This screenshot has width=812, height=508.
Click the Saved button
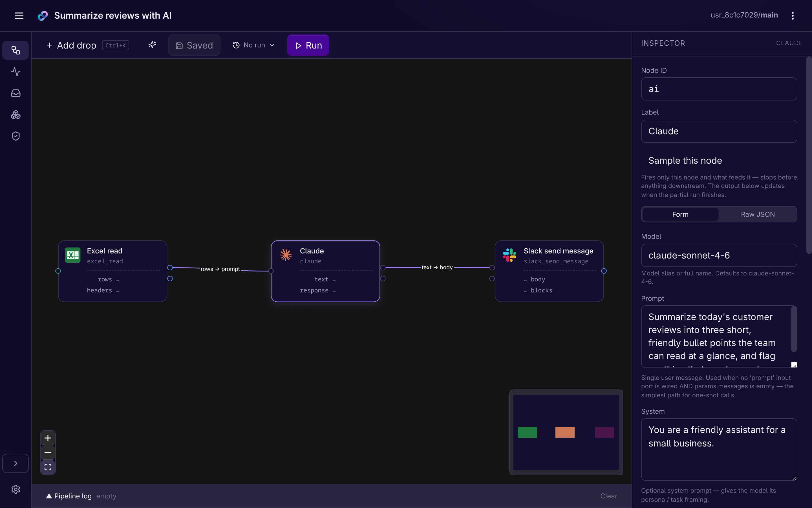click(194, 45)
